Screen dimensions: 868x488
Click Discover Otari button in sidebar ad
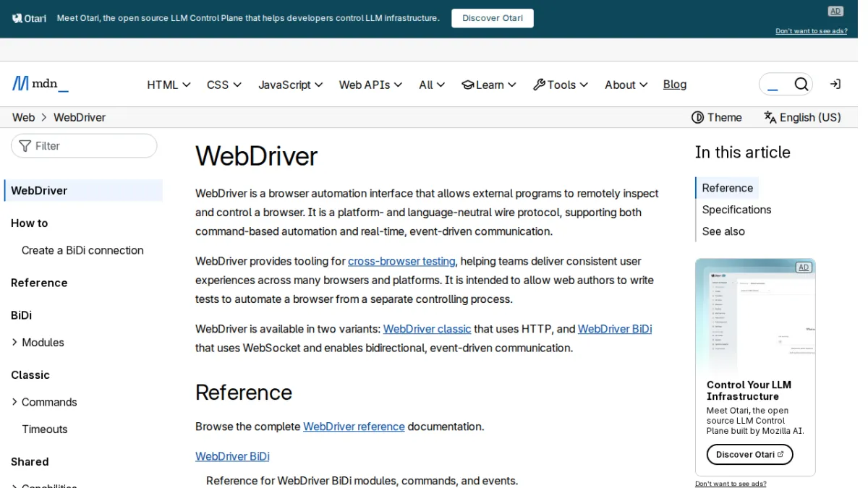pyautogui.click(x=750, y=454)
